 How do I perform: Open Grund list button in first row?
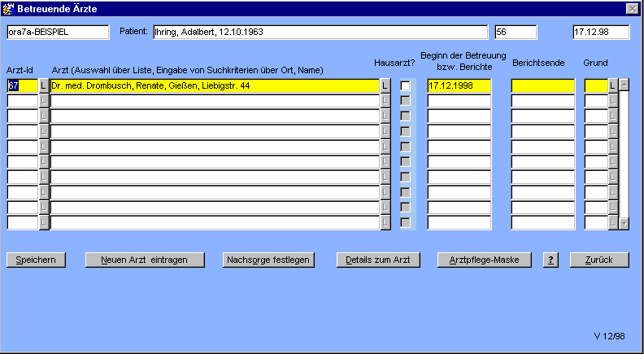tap(613, 85)
